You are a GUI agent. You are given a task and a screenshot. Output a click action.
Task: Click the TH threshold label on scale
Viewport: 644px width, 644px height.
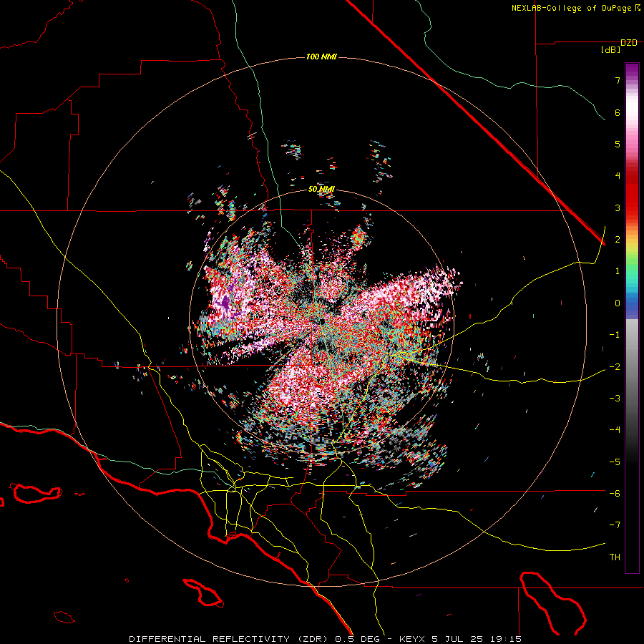[x=615, y=557]
